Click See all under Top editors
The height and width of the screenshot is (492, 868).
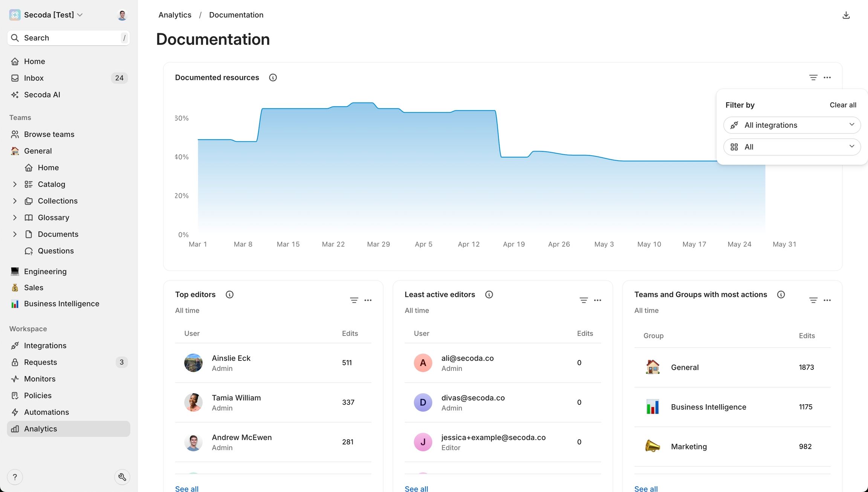click(186, 488)
